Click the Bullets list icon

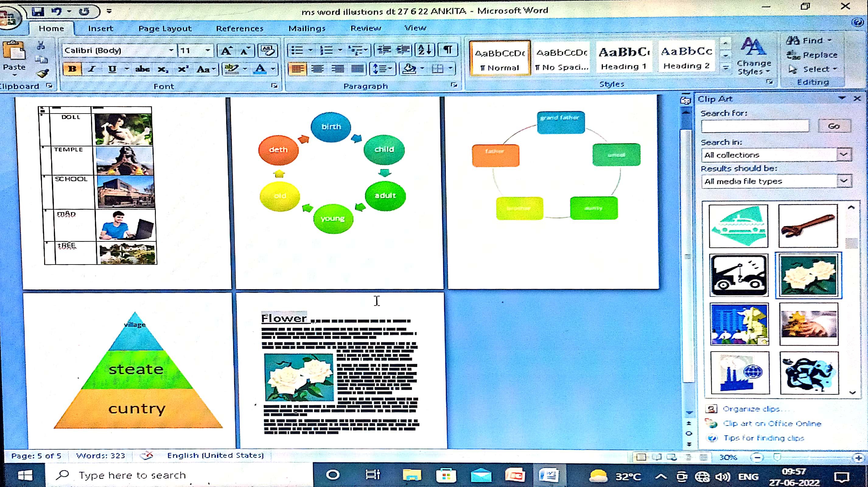tap(297, 51)
